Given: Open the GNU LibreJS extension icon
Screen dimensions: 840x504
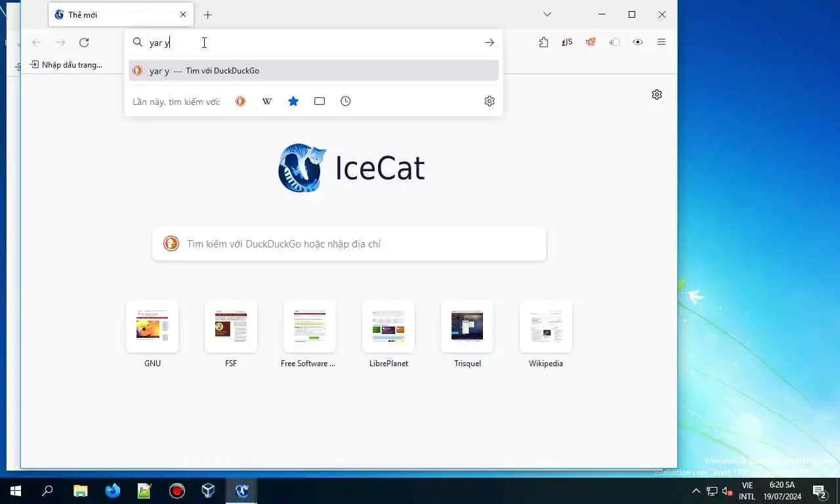Looking at the screenshot, I should [x=567, y=42].
